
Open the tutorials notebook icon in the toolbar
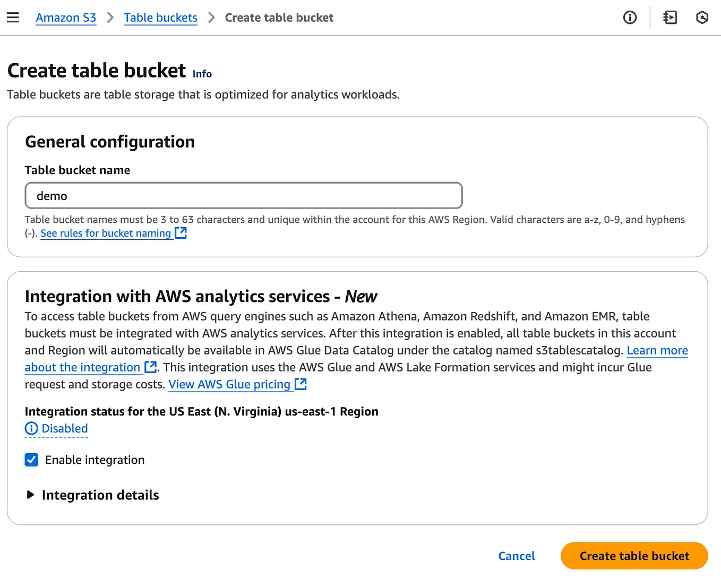tap(669, 17)
